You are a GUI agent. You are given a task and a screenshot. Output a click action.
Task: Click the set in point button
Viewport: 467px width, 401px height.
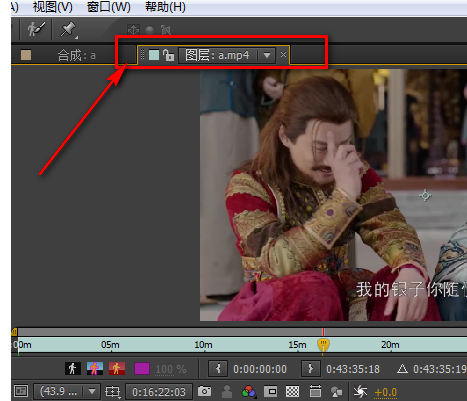tap(218, 369)
